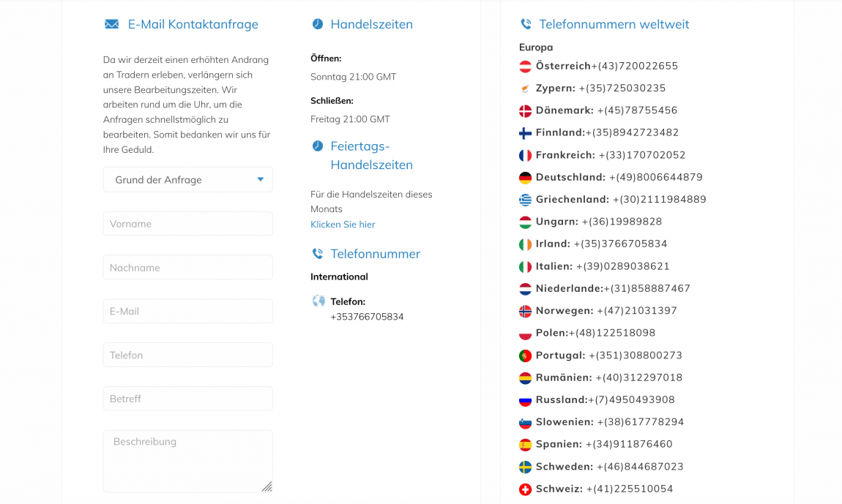
Task: Focus the Vorname input field
Action: (187, 224)
